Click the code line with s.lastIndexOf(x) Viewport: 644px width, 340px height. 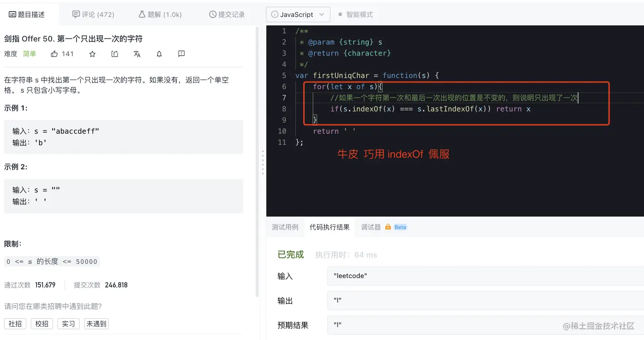pyautogui.click(x=430, y=109)
